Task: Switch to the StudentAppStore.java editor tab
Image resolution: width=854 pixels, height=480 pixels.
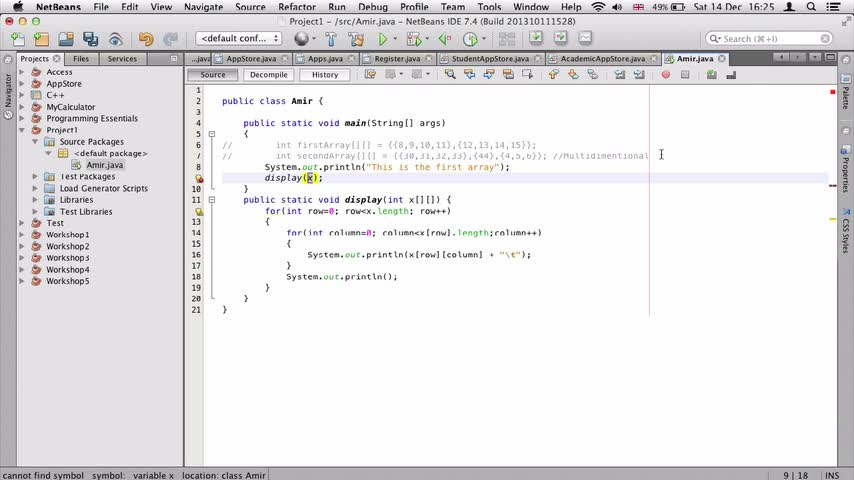Action: click(490, 59)
